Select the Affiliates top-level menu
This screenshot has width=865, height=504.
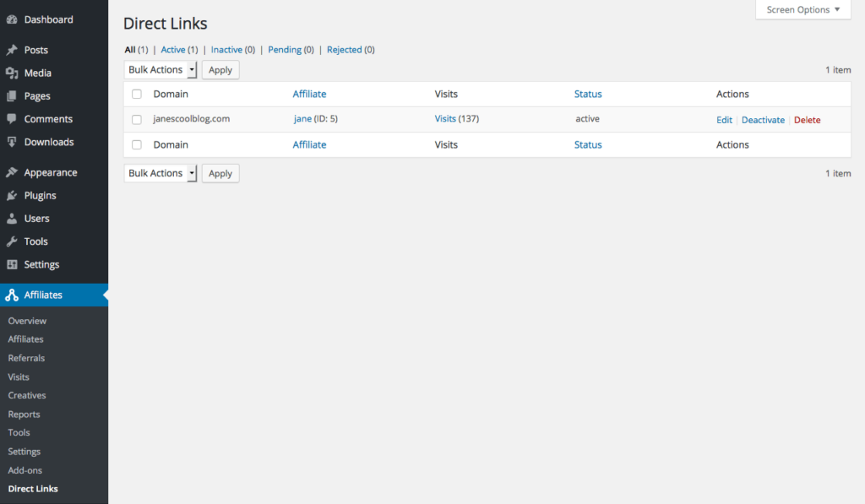(54, 295)
